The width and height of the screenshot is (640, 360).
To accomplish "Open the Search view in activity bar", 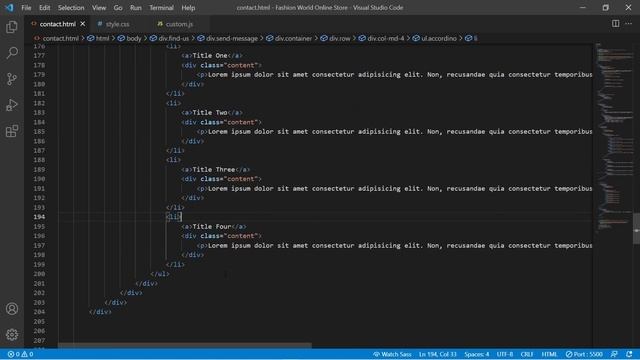I will 12,53.
